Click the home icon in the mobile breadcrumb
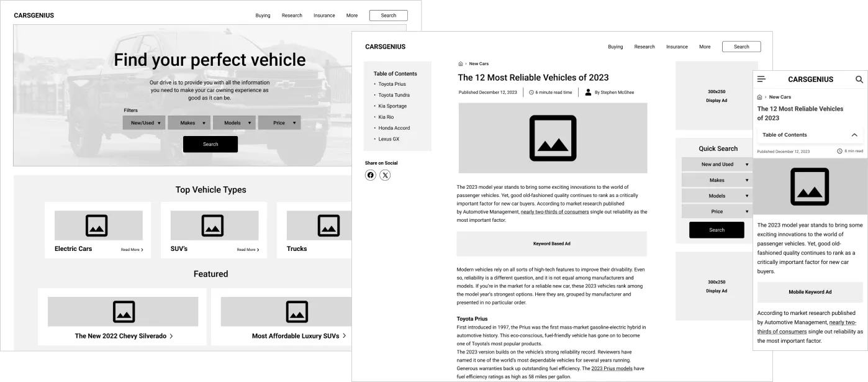The image size is (868, 382). pos(759,96)
